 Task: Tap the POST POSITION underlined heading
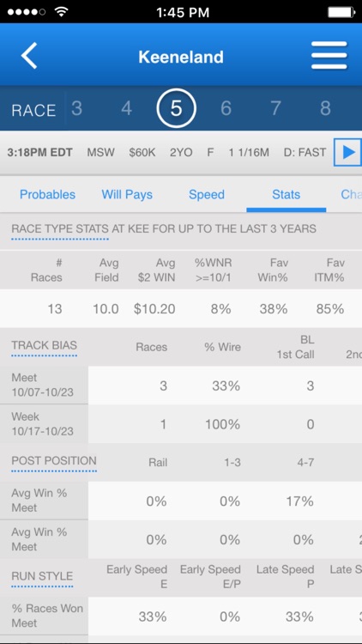54,461
